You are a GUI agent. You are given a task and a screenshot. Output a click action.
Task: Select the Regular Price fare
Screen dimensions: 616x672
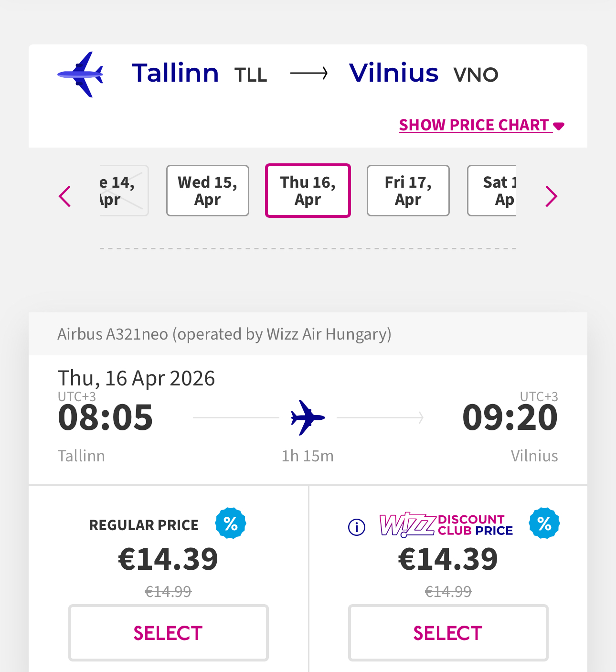tap(169, 633)
